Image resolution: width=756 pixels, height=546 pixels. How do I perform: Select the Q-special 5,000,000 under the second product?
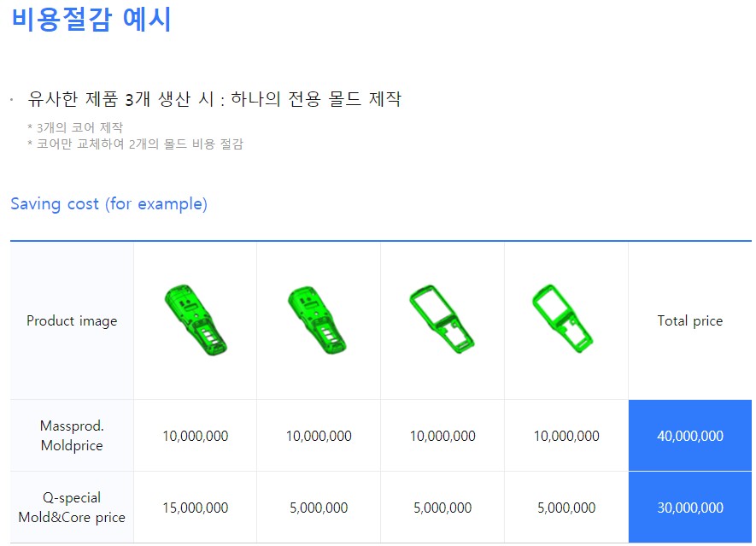(x=319, y=508)
